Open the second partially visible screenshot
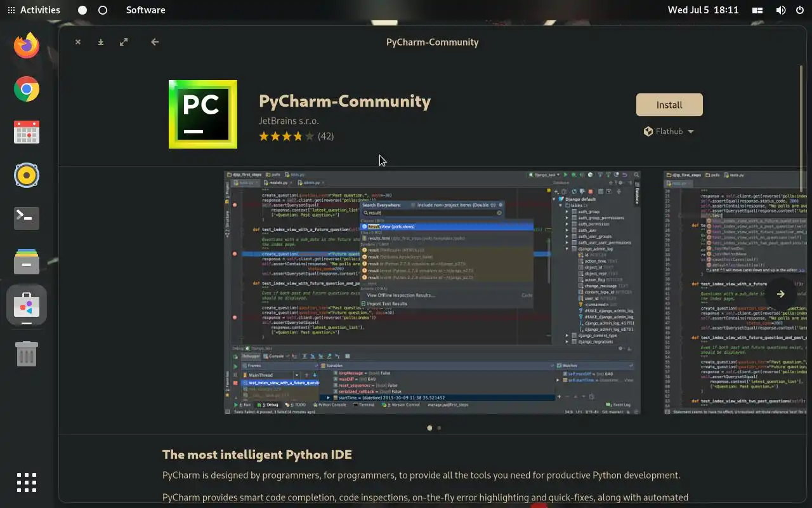 tap(735, 292)
